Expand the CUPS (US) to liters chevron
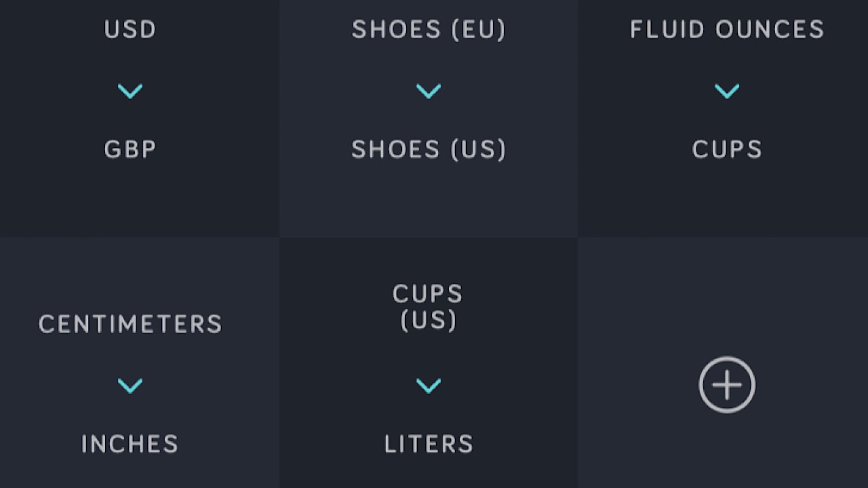The height and width of the screenshot is (488, 868). point(429,385)
